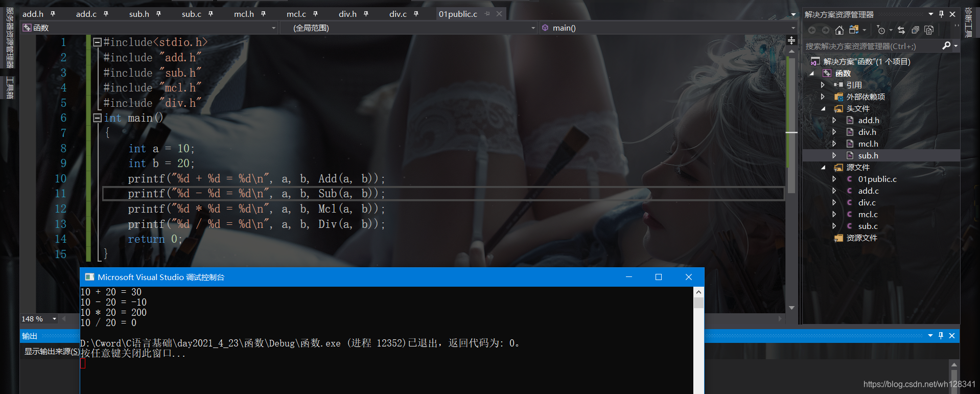This screenshot has width=980, height=394.
Task: Unpin the sub.c editor tab
Action: 211,14
